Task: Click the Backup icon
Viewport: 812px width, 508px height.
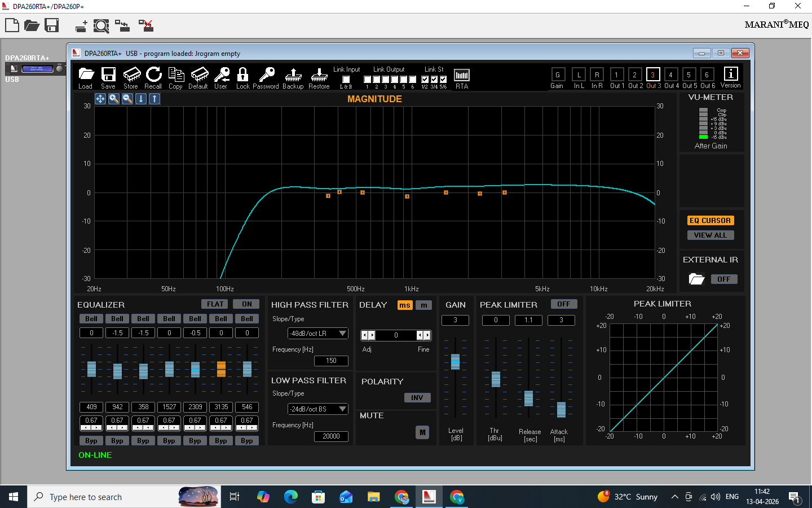Action: coord(293,75)
